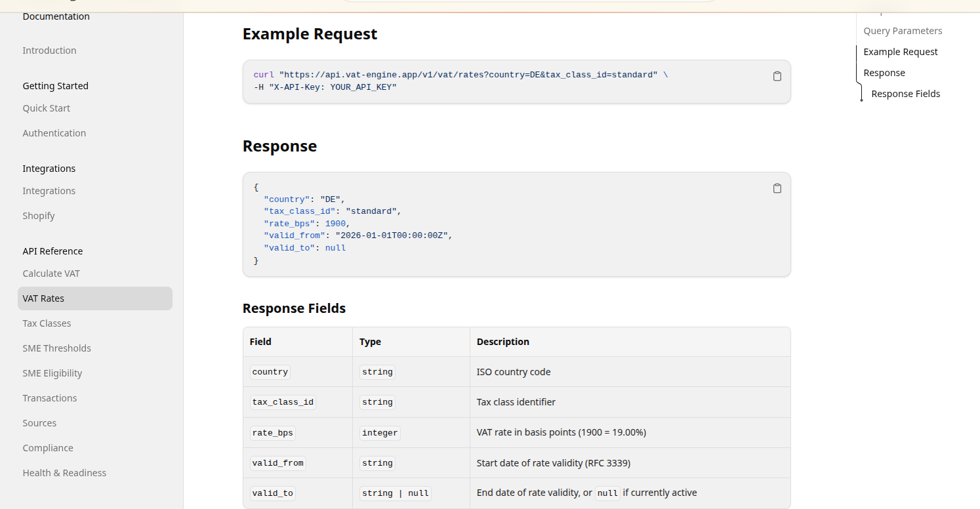Click the Documentation sidebar heading

pos(56,16)
